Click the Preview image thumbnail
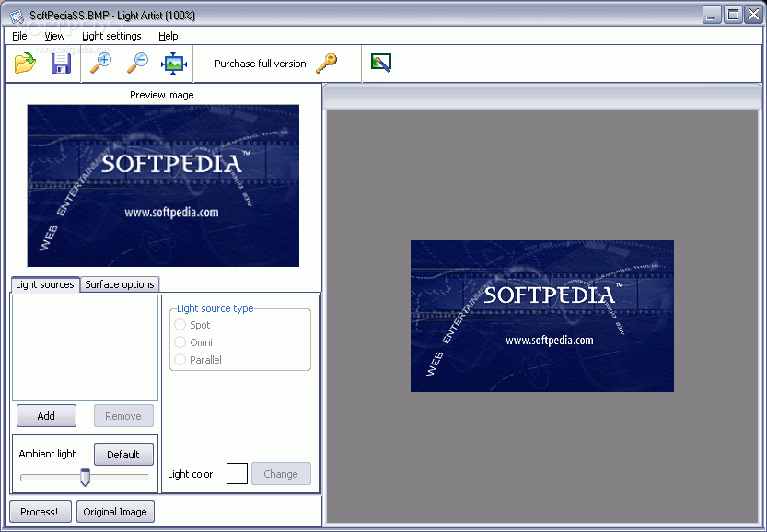Image resolution: width=767 pixels, height=532 pixels. point(163,186)
